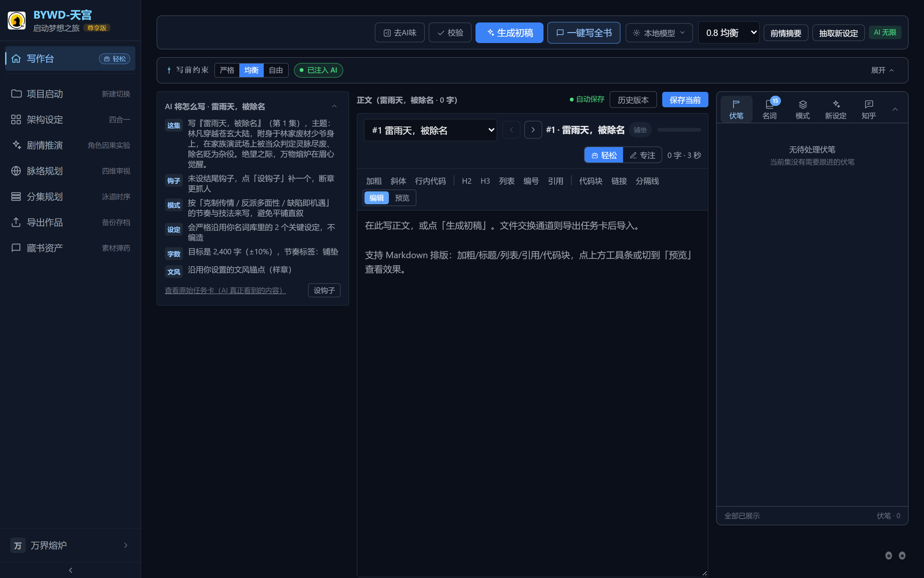Set writing constraint to 严格
This screenshot has height=578, width=924.
click(227, 70)
